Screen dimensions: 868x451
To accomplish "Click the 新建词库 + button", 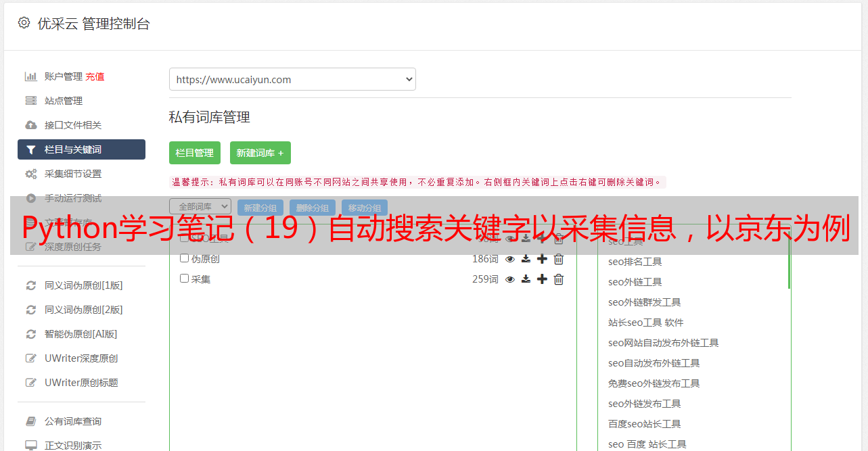I will [260, 153].
